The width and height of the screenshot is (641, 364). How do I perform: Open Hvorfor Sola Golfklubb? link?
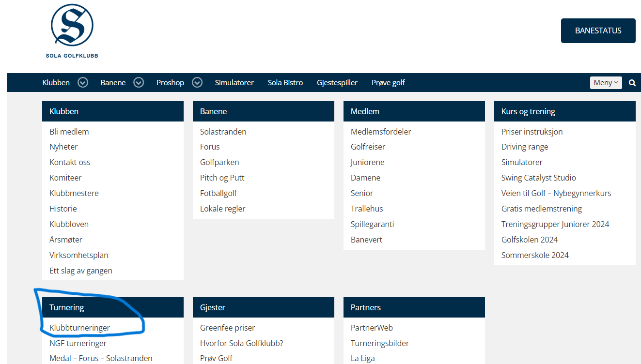coord(242,343)
